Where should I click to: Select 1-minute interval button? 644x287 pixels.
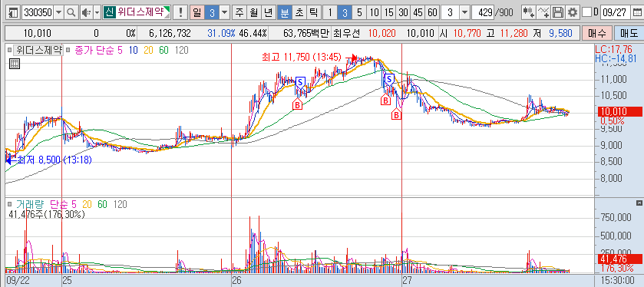click(x=329, y=13)
